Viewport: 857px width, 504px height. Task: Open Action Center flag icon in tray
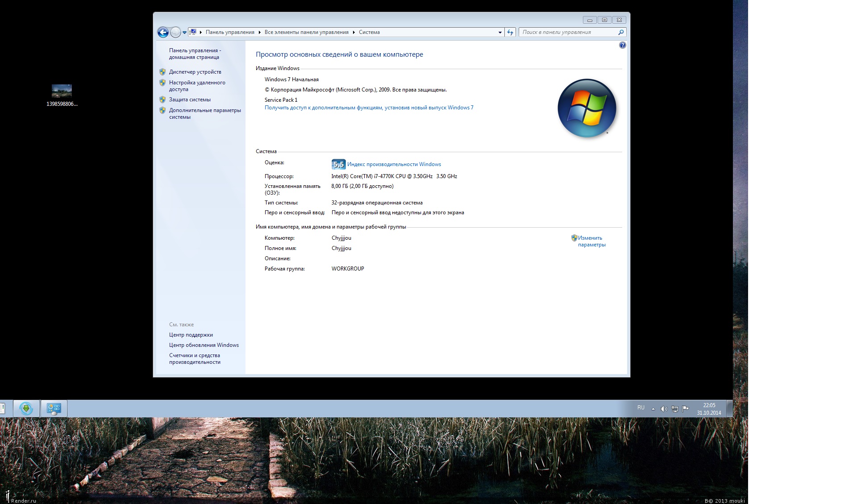(x=686, y=408)
